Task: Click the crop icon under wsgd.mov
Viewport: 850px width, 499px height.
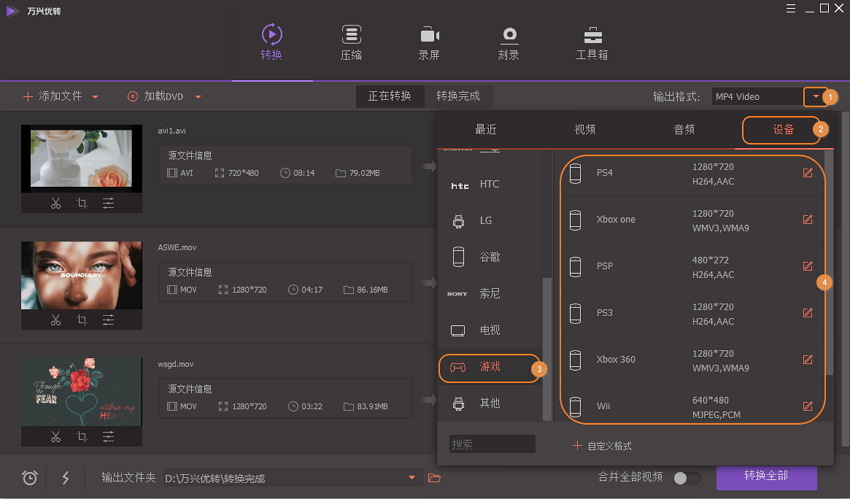Action: click(82, 436)
